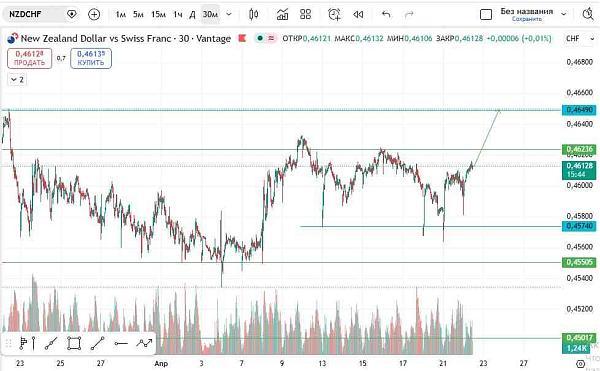
Task: Select the anchored volume profile tool
Action: (x=28, y=343)
